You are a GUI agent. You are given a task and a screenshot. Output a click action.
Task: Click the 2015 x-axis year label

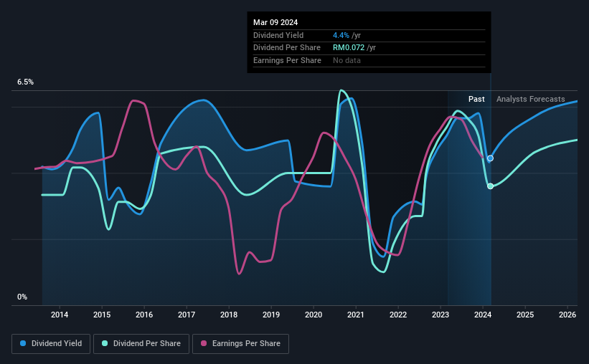[102, 315]
